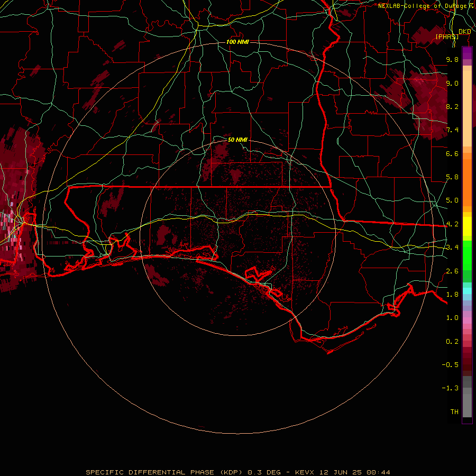Click the 50 NMI range ring label
The image size is (476, 476).
pos(237,140)
